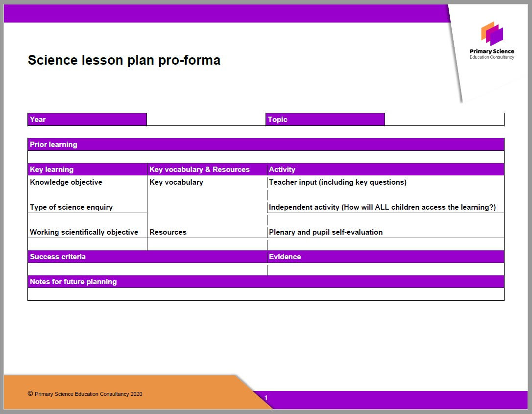Click the colored logo mark above consultancy name

[x=491, y=34]
